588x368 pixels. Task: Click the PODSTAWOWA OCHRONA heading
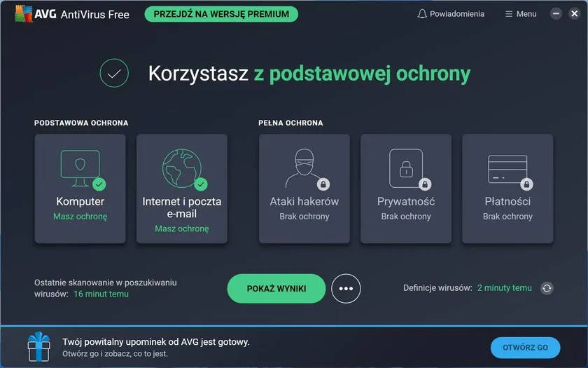tap(81, 123)
